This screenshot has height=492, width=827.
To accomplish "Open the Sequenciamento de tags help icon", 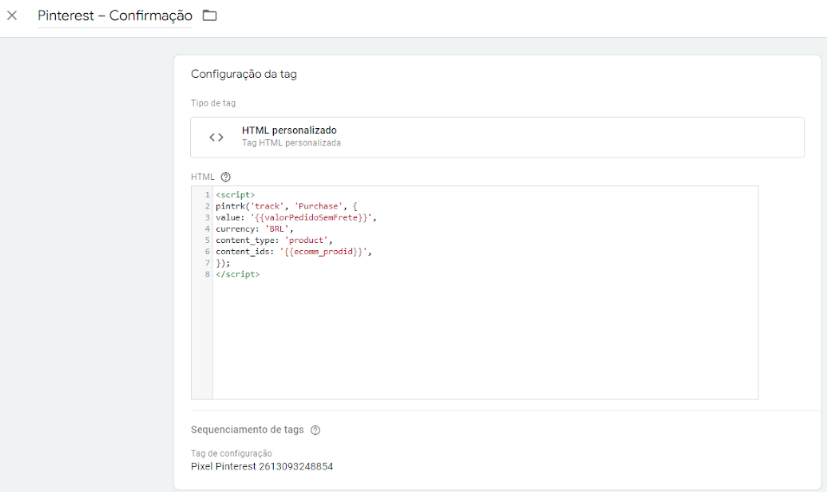I will coord(315,430).
